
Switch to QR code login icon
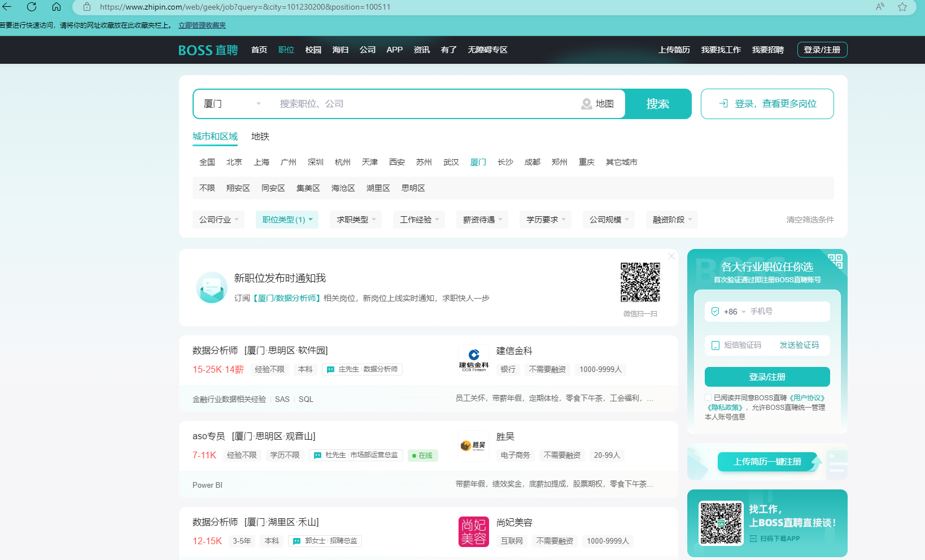pos(835,261)
